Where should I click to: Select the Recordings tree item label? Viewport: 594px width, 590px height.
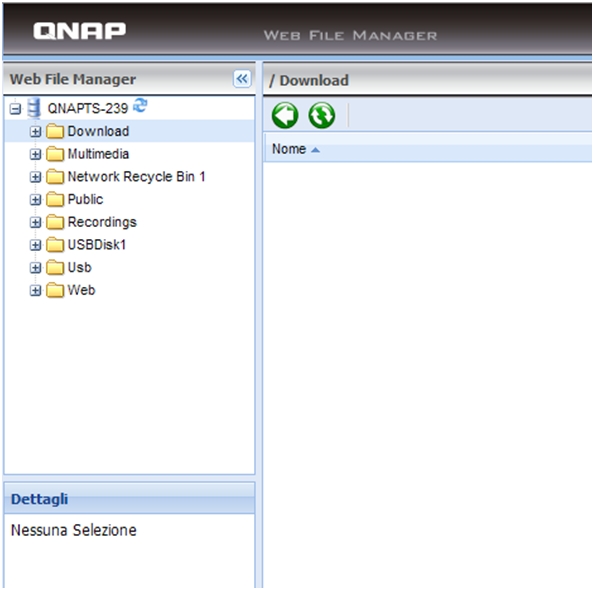[102, 222]
